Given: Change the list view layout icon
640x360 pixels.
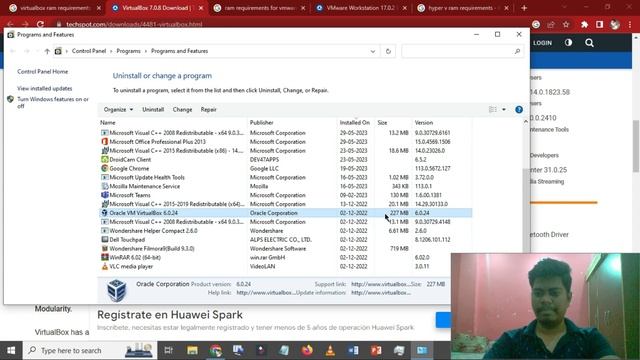Looking at the screenshot, I should coord(493,109).
